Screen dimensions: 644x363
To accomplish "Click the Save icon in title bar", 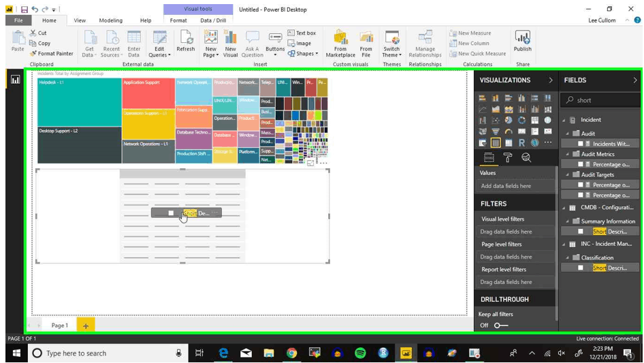I will (25, 9).
